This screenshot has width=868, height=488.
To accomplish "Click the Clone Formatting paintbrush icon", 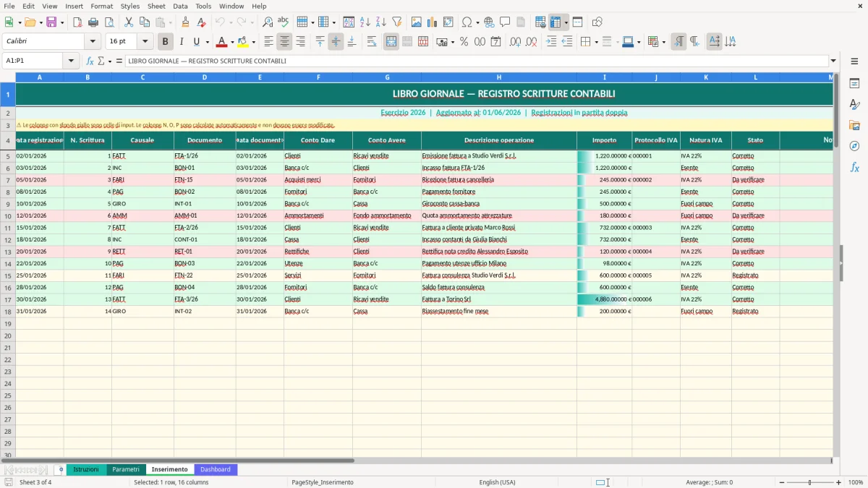I will (x=185, y=22).
